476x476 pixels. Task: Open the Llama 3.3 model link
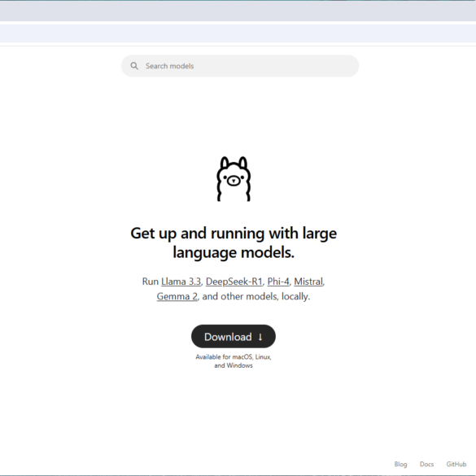[181, 282]
